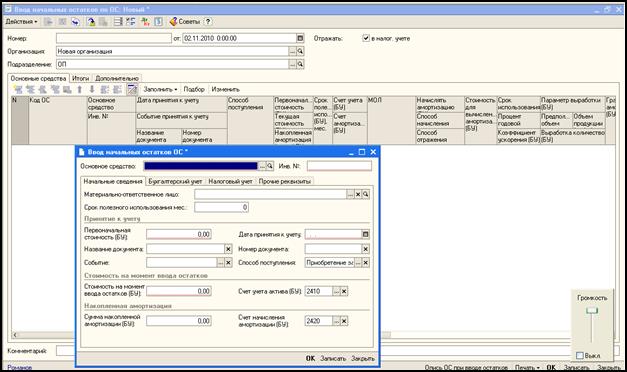
Task: Click the help question mark toolbar icon
Action: click(208, 22)
